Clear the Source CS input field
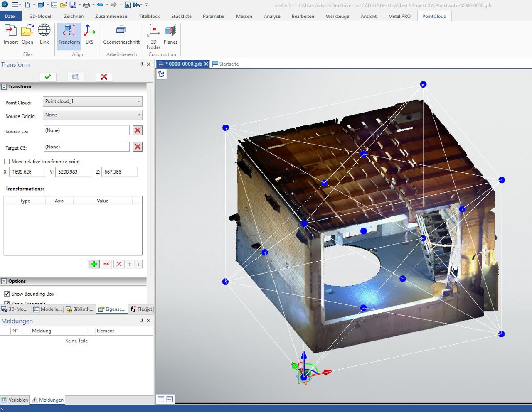532x412 pixels. tap(138, 130)
